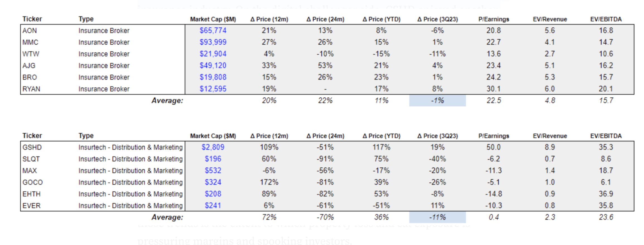The image size is (644, 245).
Task: Select RYAN's market cap of $12,595
Action: (x=213, y=89)
